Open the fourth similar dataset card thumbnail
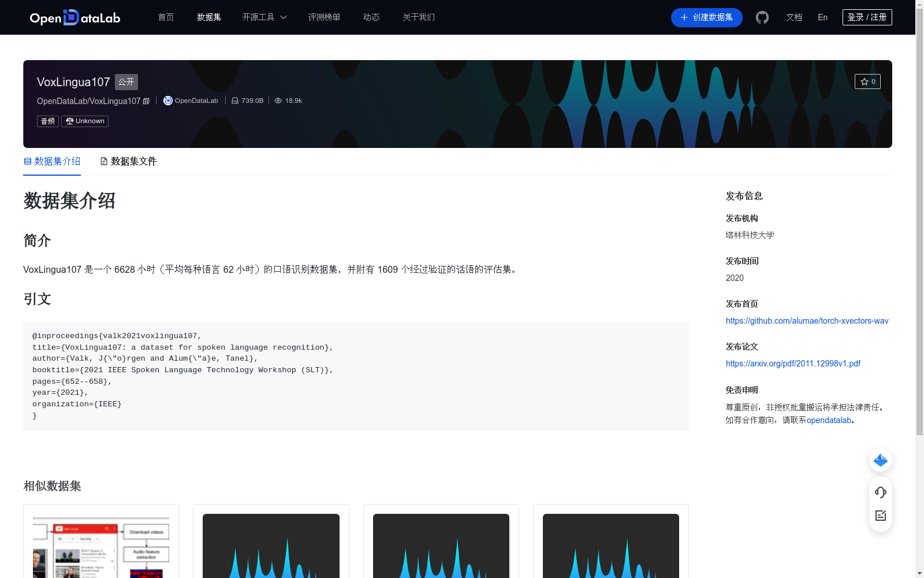Viewport: 924px width, 578px height. pos(611,546)
